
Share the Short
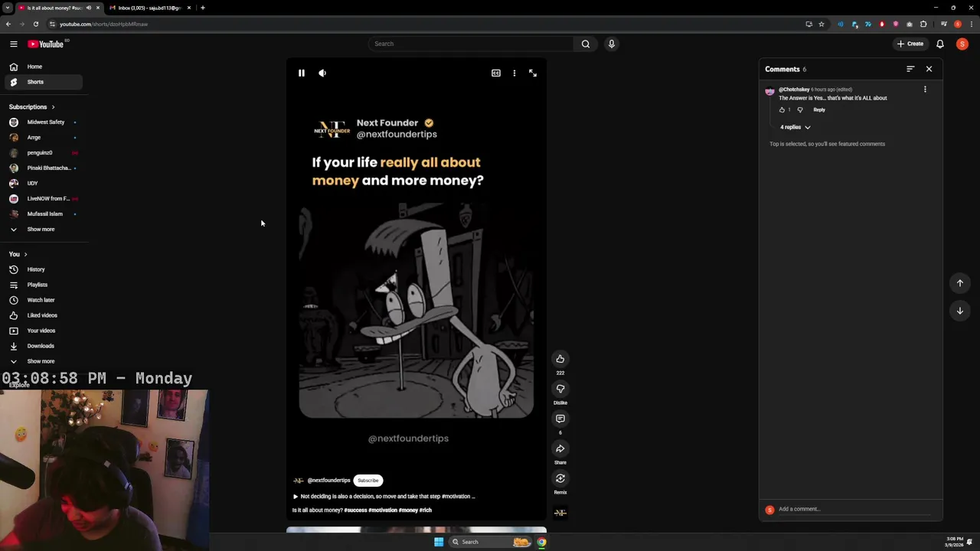pyautogui.click(x=560, y=448)
